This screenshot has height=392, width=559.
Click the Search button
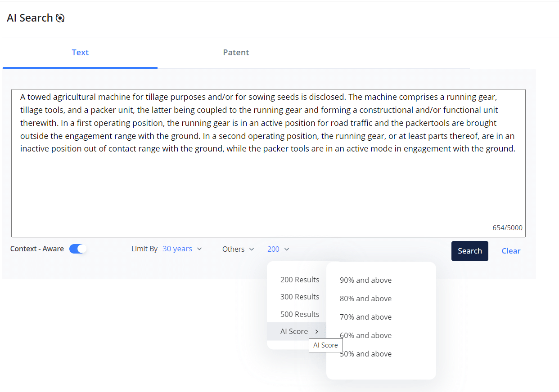point(470,251)
